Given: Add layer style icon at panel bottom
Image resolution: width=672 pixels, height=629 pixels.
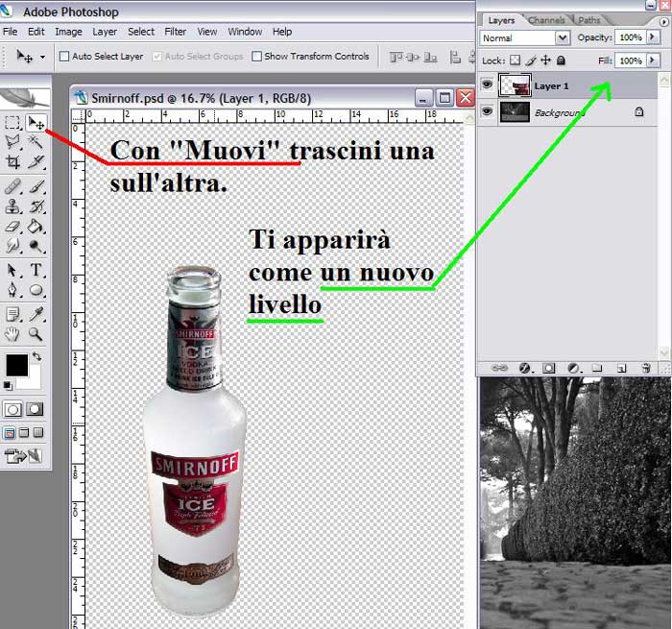Looking at the screenshot, I should pos(524,368).
